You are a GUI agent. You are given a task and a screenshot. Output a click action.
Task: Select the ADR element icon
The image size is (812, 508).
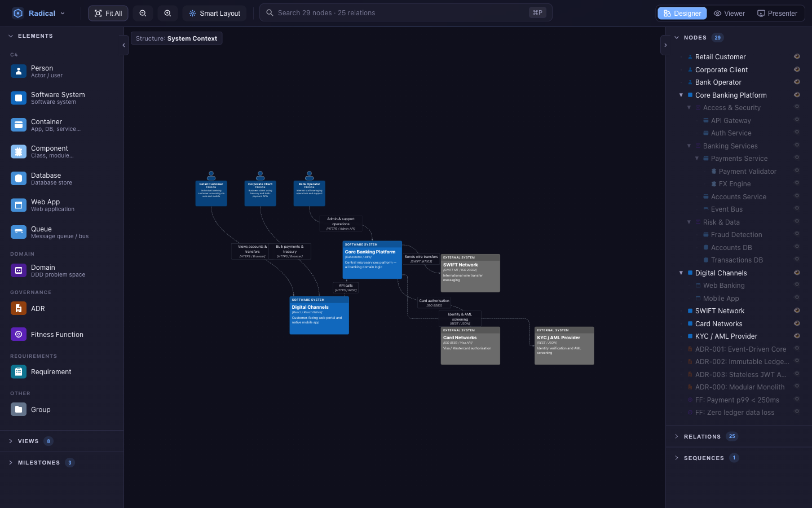click(19, 308)
